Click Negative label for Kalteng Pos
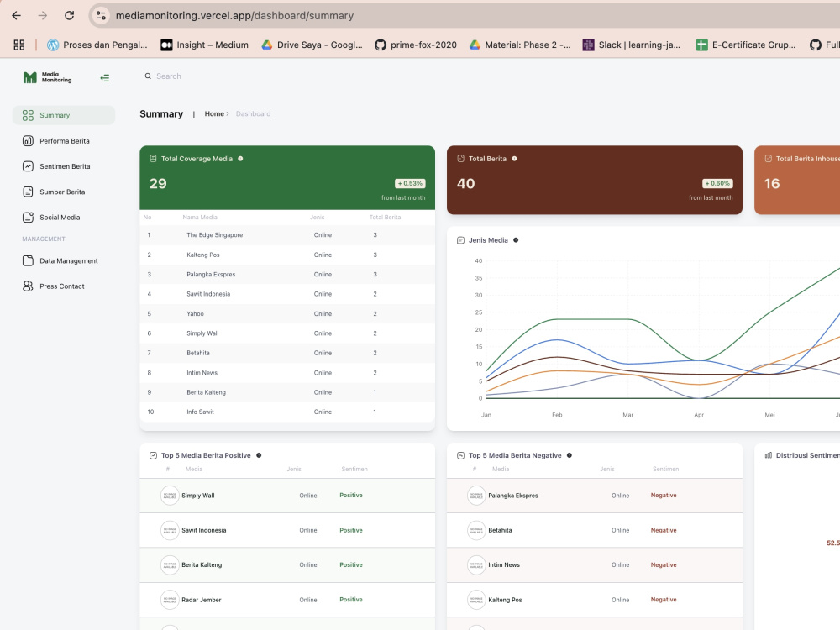840x630 pixels. (x=664, y=600)
